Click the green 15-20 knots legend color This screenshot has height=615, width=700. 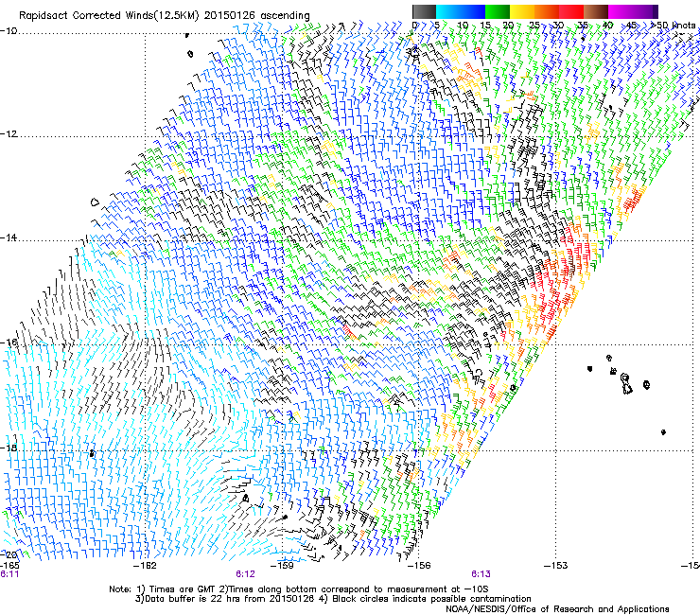pyautogui.click(x=498, y=11)
